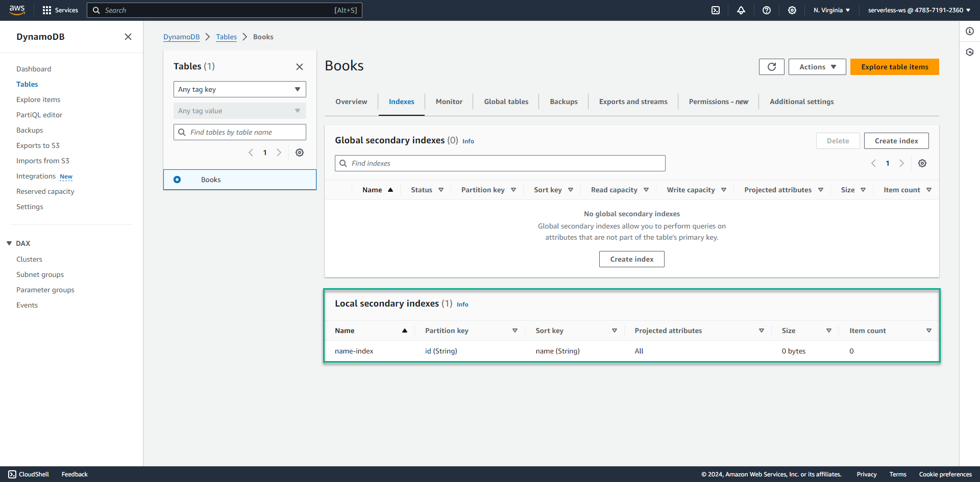Open the serverless-ws account menu

(919, 10)
